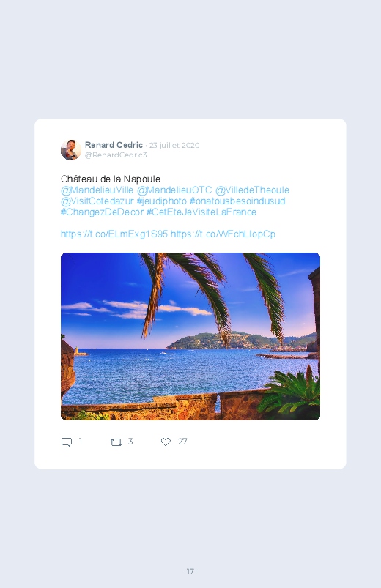This screenshot has height=588, width=381.
Task: Open the @MandelieuVille mention
Action: [97, 190]
